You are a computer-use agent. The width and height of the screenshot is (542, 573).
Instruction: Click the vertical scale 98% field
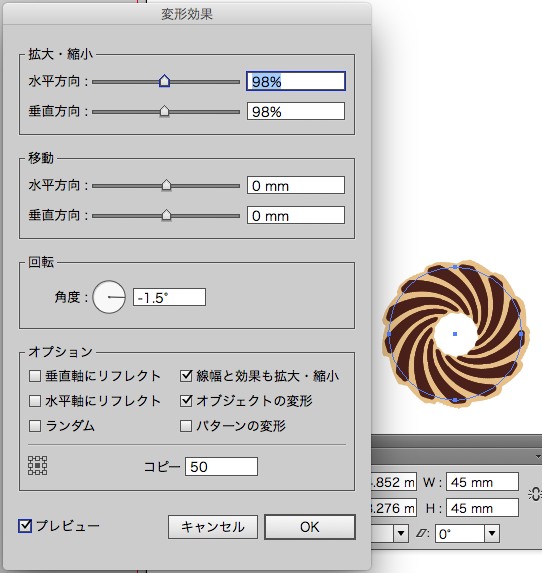click(x=296, y=111)
